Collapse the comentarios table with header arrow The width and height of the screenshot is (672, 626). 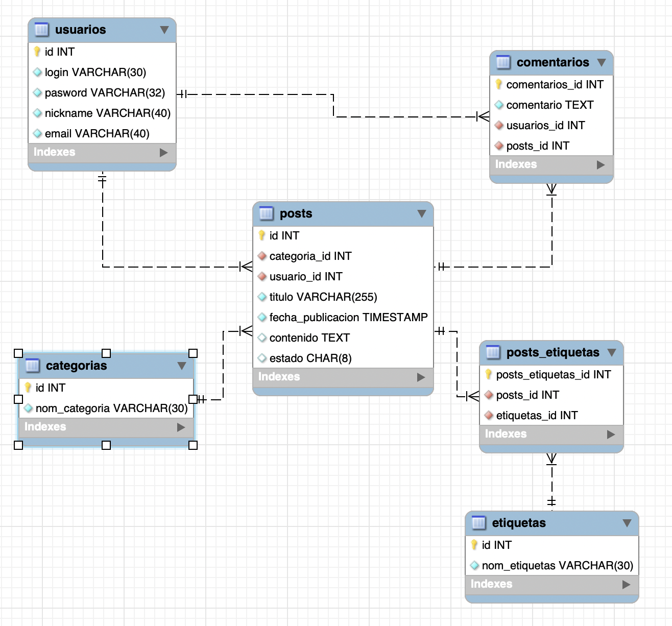(x=602, y=62)
